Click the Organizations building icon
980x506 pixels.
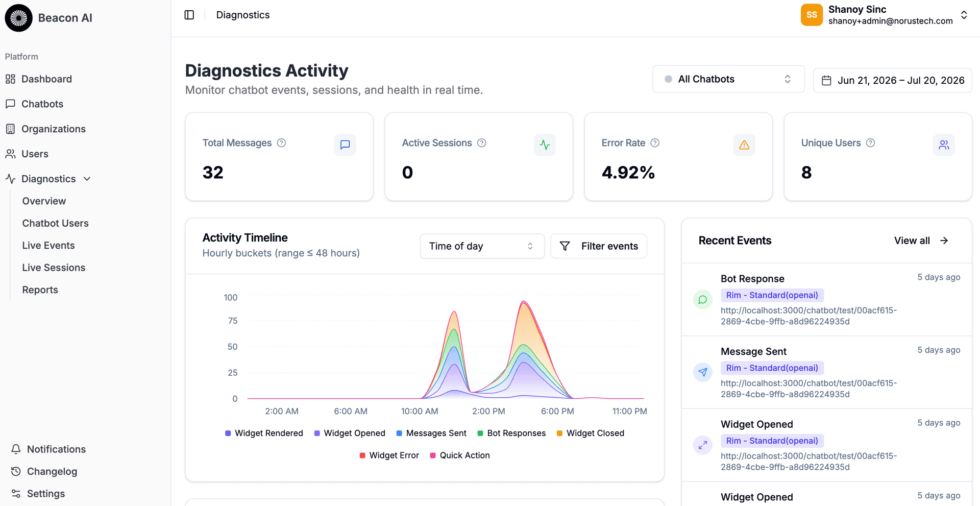(x=10, y=129)
